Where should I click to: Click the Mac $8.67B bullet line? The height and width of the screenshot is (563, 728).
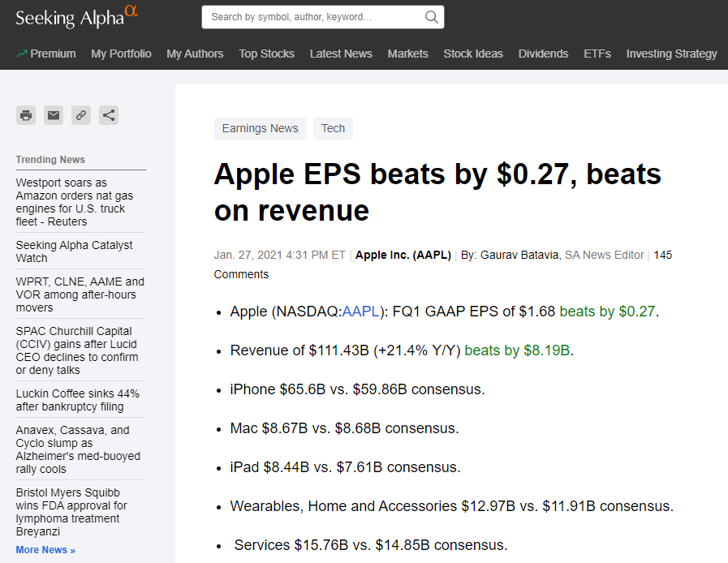pyautogui.click(x=344, y=428)
